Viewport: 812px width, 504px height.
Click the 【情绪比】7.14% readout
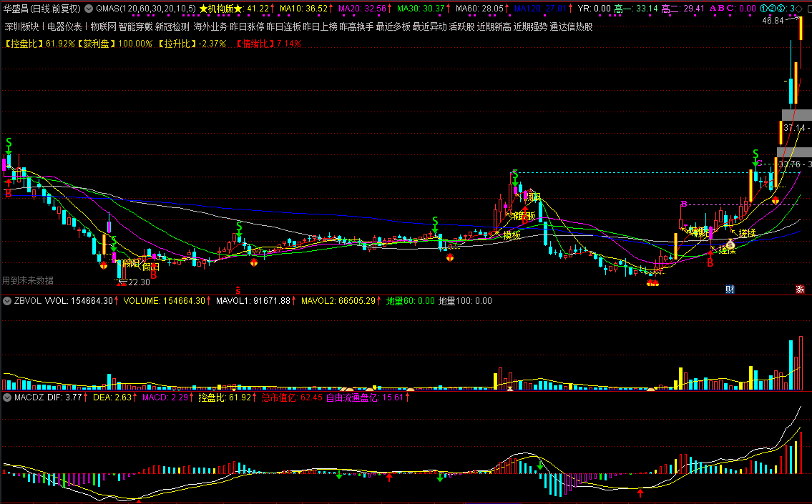click(268, 44)
